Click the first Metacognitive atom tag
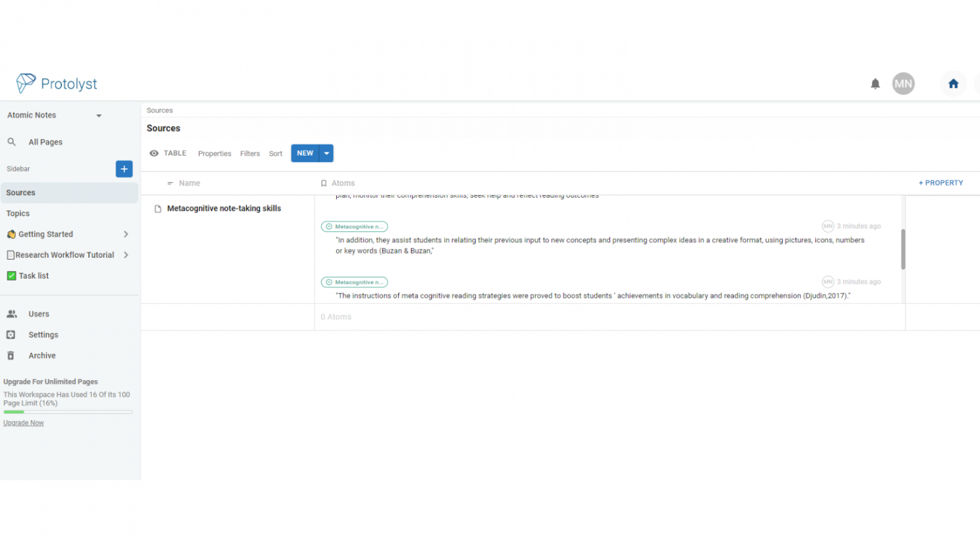Image resolution: width=980 pixels, height=551 pixels. [354, 226]
